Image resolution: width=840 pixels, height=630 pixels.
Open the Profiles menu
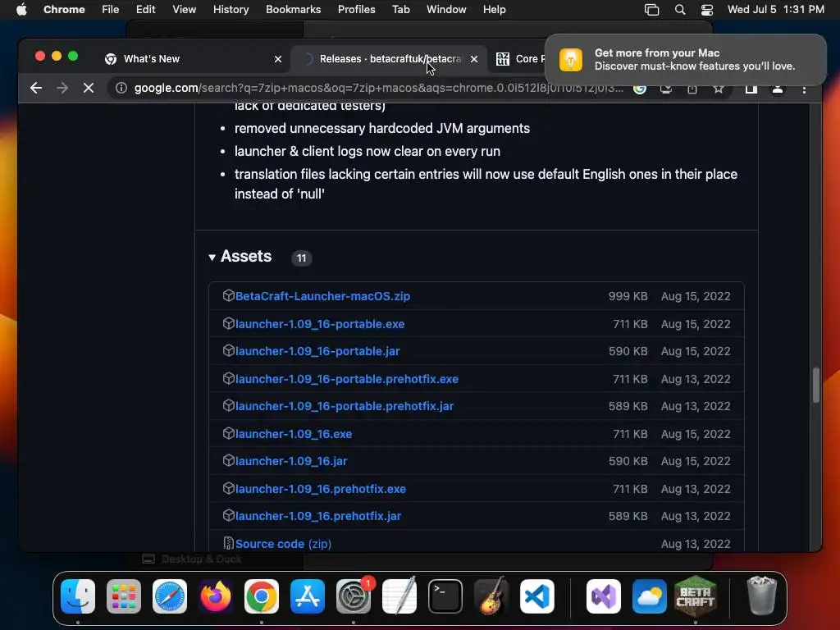pos(356,10)
